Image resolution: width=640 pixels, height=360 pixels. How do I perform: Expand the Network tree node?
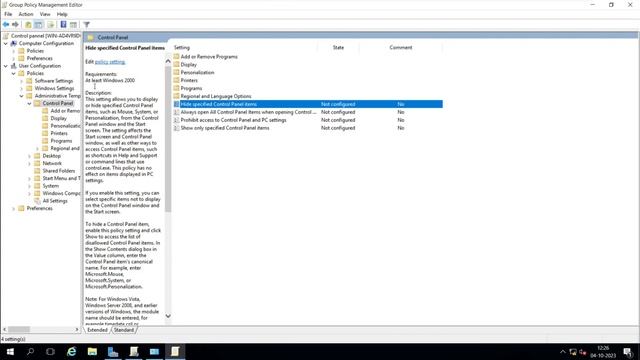29,163
